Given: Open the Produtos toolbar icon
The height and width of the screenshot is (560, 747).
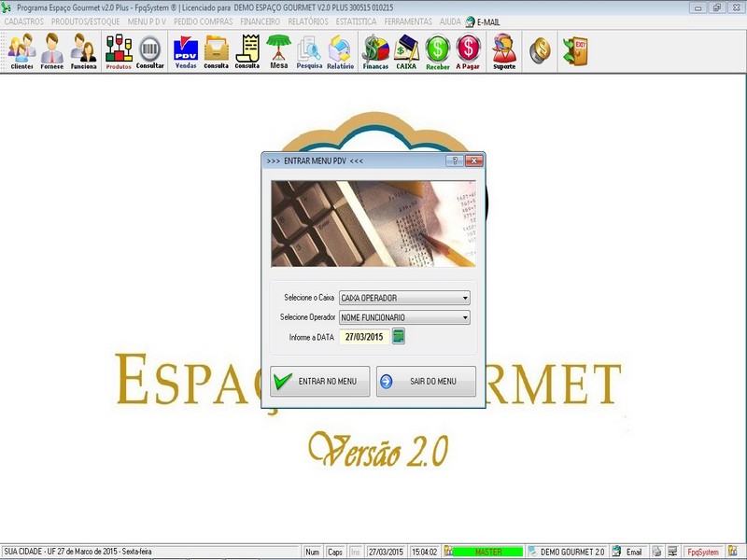Looking at the screenshot, I should click(119, 51).
